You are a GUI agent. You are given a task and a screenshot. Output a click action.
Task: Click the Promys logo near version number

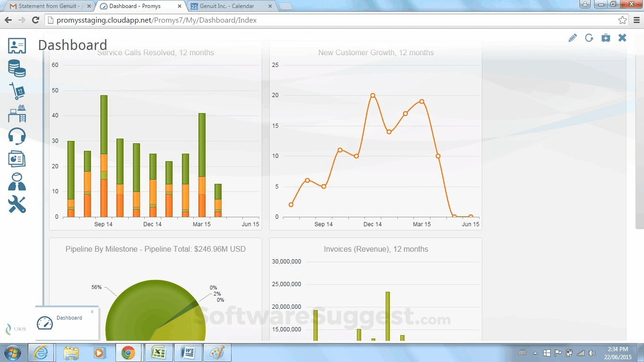8,329
